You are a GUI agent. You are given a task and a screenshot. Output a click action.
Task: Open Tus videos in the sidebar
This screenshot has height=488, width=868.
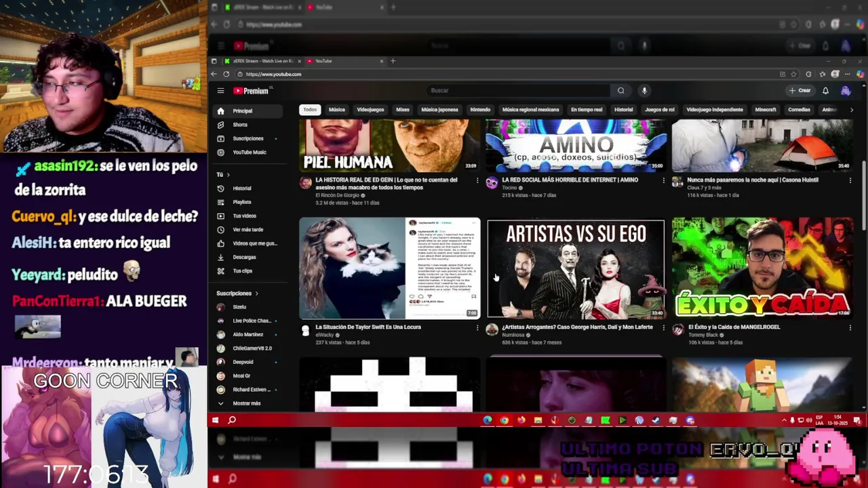click(x=247, y=216)
